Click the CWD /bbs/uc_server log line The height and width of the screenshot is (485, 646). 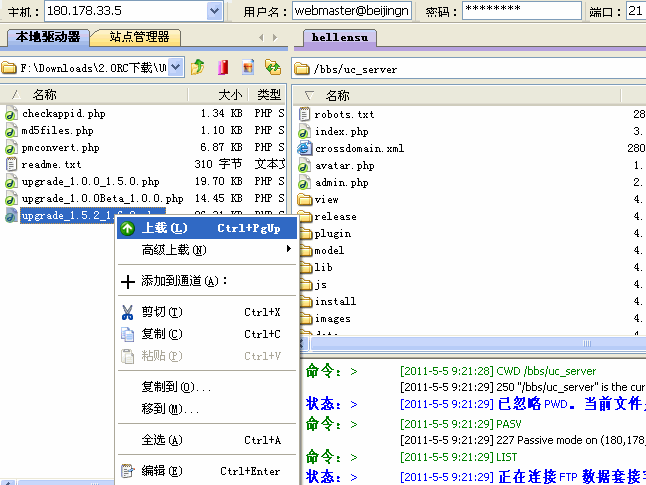click(x=498, y=371)
